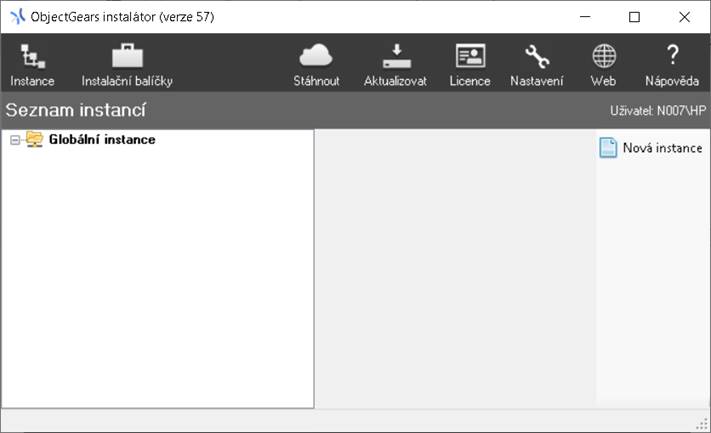Open Nastavení wrench settings icon
711x433 pixels.
click(537, 56)
